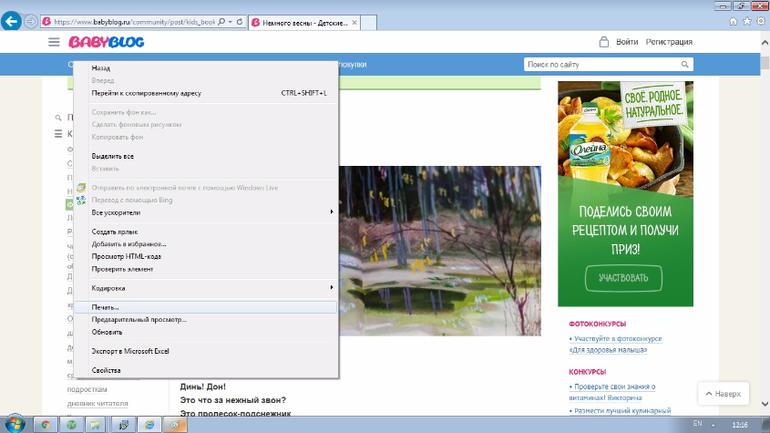
Task: Select Печать... from the context menu
Action: tap(106, 307)
